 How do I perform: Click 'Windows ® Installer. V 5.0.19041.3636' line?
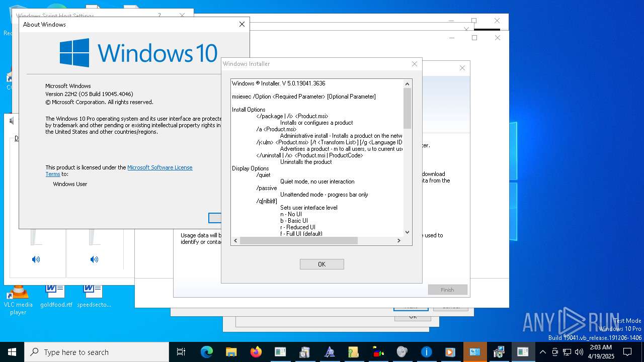[x=279, y=83]
